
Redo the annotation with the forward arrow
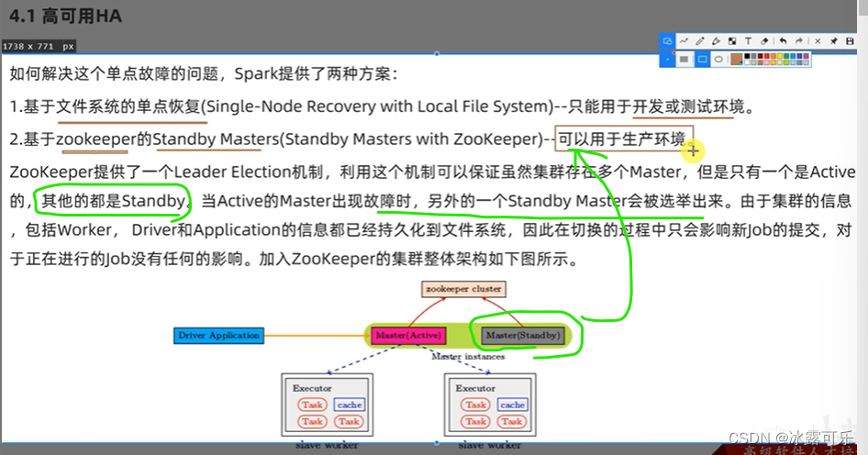(x=799, y=41)
